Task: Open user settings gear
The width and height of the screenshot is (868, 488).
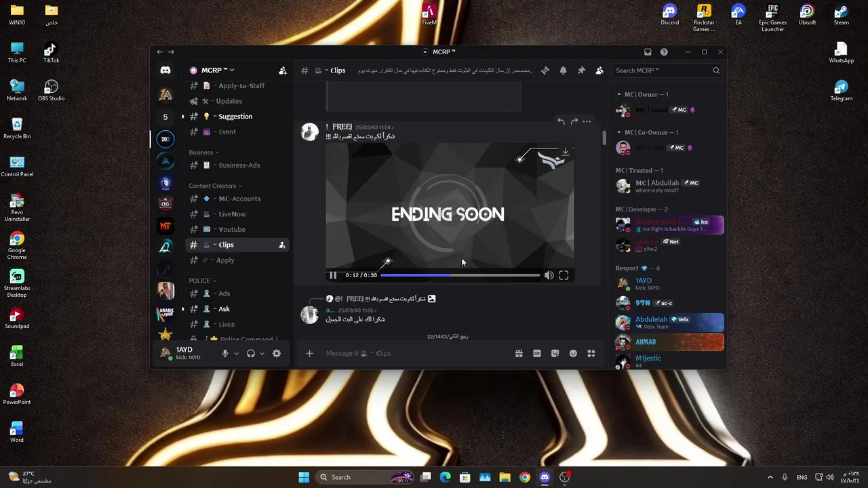Action: pos(277,353)
